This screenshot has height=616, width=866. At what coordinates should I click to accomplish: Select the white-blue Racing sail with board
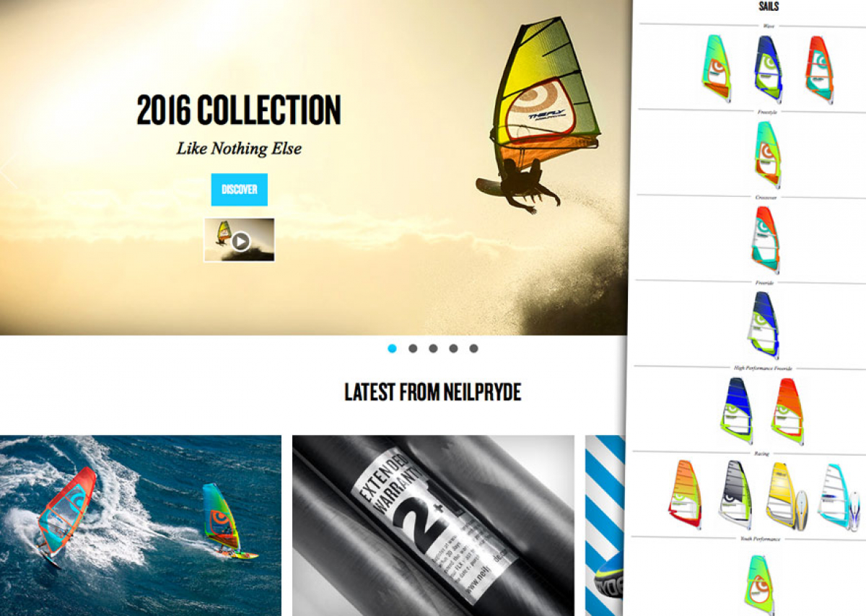(839, 497)
